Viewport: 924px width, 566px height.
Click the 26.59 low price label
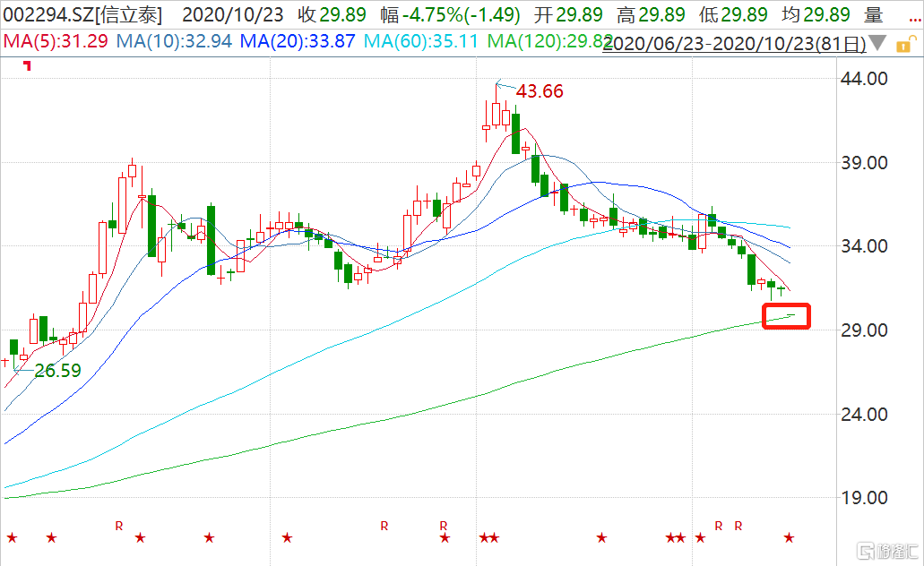[x=57, y=371]
